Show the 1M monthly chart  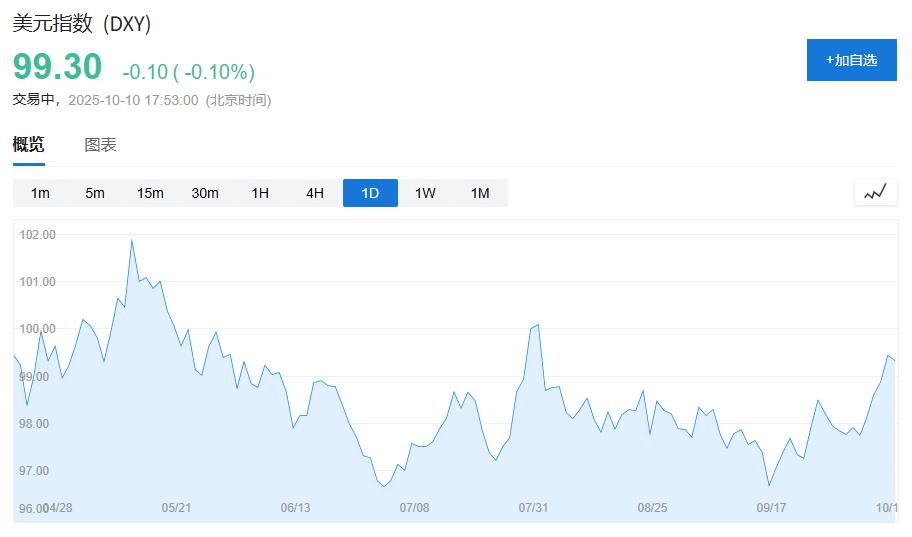tap(480, 193)
